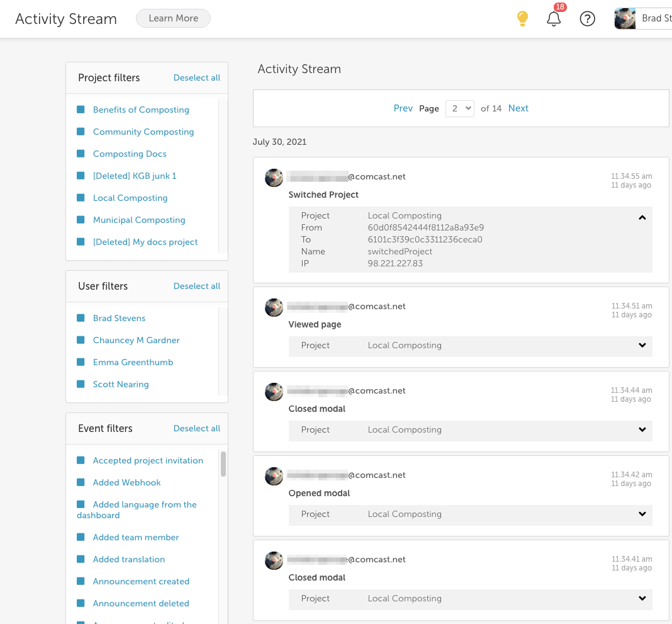Toggle Added team member event checkbox

tap(81, 537)
